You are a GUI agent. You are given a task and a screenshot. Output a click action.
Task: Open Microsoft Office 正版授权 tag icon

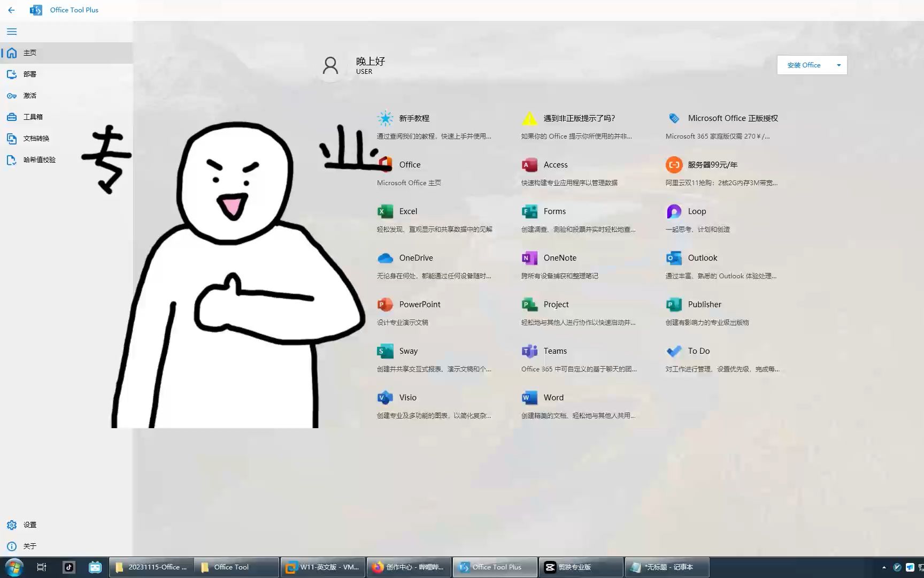click(x=674, y=118)
